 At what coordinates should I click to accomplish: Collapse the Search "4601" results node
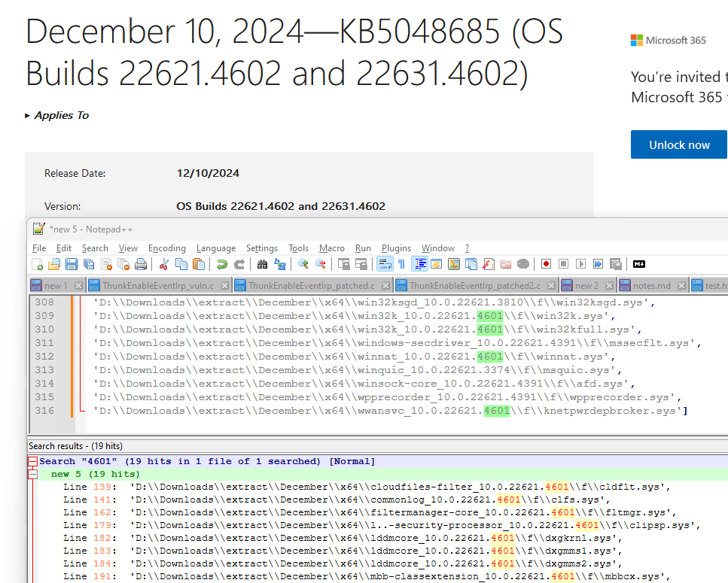pyautogui.click(x=32, y=461)
